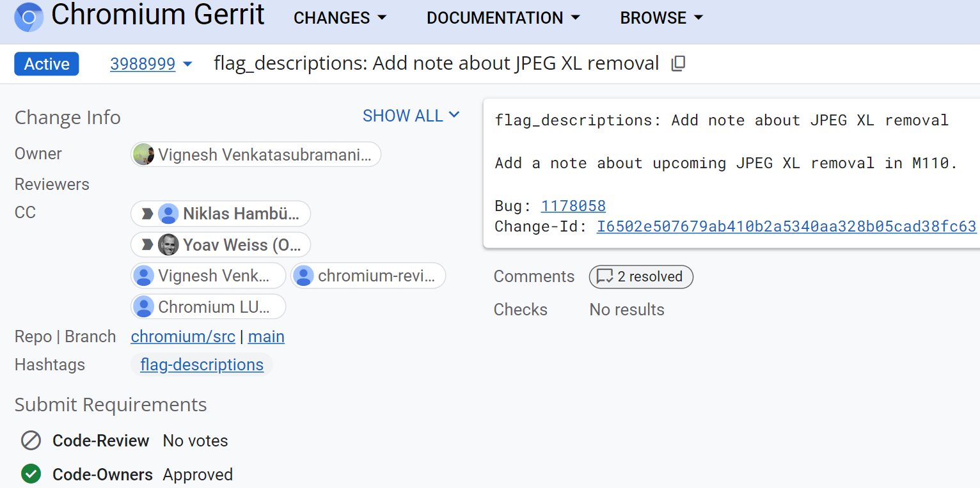Click the Vignesh Venk CC chip
Viewport: 980px width, 488px height.
[x=209, y=276]
